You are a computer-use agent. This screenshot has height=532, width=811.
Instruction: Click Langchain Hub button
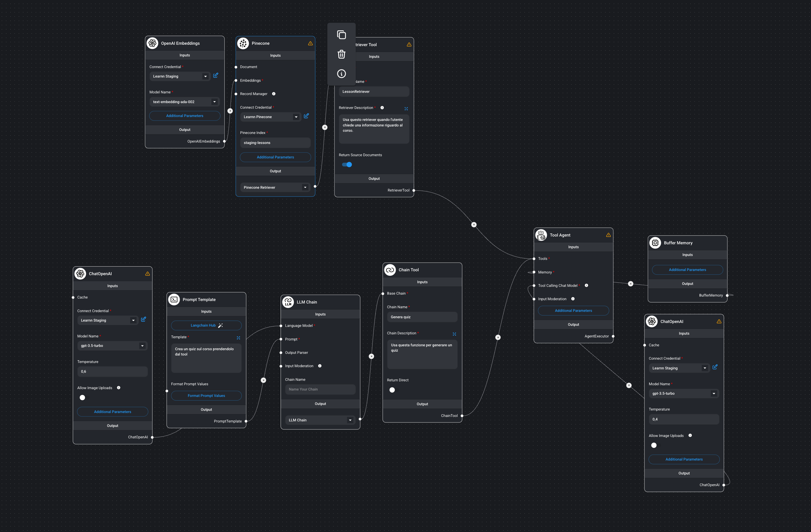(206, 325)
